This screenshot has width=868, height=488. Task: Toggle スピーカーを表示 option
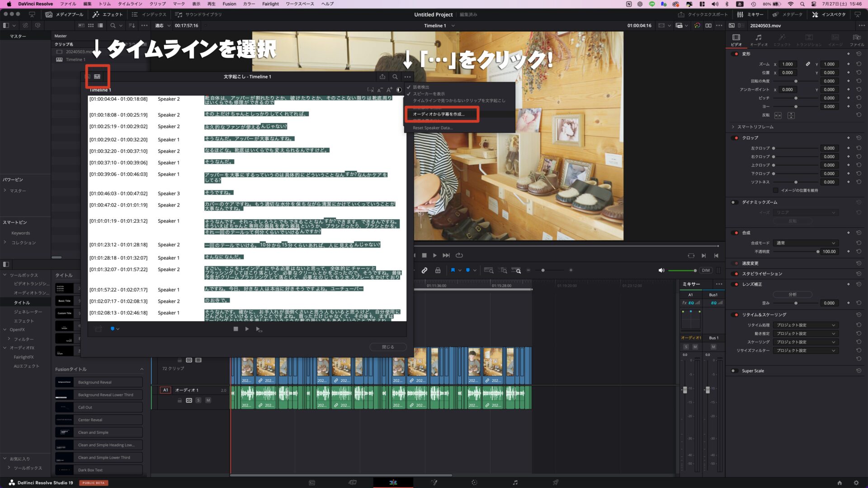(429, 94)
